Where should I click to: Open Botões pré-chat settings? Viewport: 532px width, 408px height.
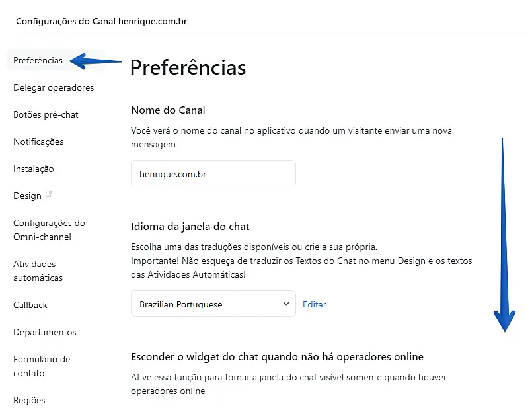coord(46,114)
